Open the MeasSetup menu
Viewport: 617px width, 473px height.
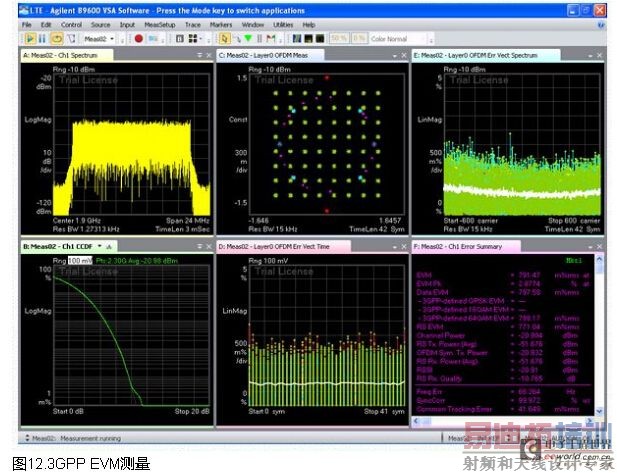[162, 23]
